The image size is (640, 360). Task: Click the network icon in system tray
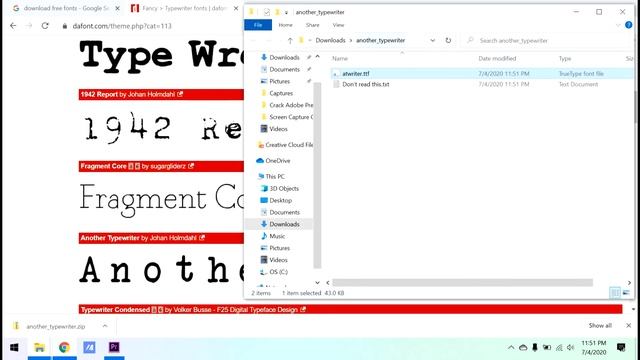click(x=559, y=348)
